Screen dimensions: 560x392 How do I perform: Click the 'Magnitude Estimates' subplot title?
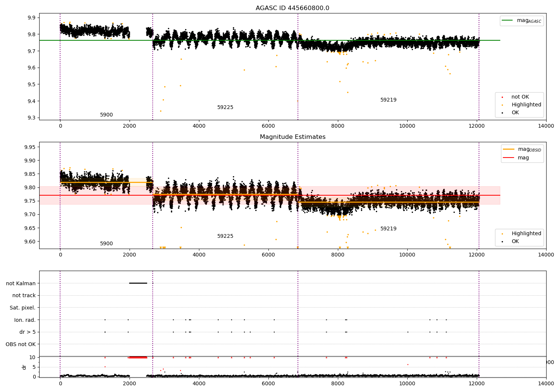pyautogui.click(x=292, y=137)
